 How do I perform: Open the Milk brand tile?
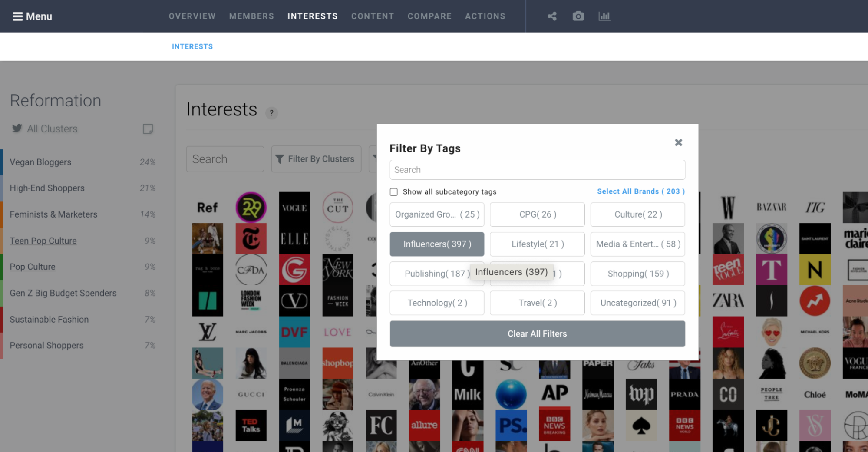click(468, 394)
